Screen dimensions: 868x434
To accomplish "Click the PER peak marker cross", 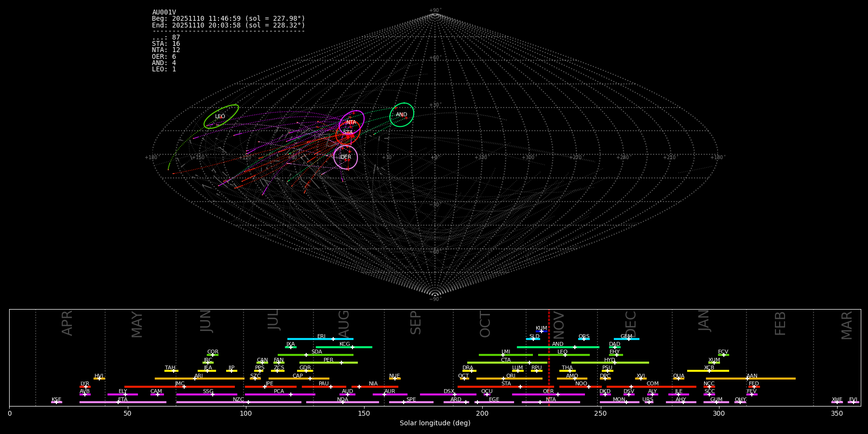I will [x=341, y=363].
